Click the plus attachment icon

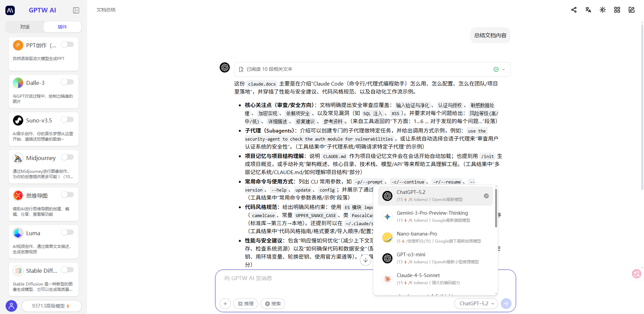coord(225,304)
